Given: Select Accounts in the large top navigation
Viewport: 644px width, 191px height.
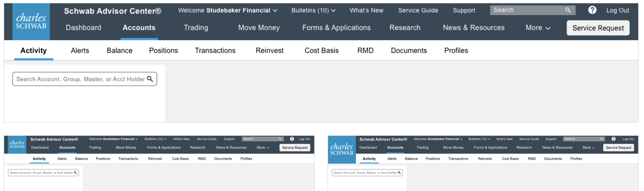Looking at the screenshot, I should pyautogui.click(x=139, y=28).
